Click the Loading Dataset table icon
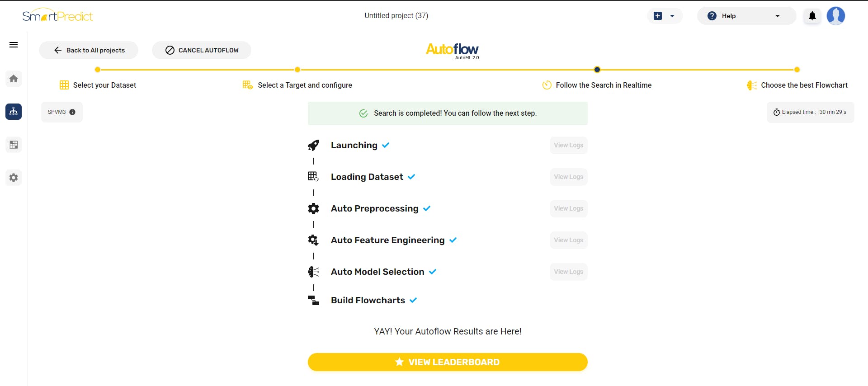The height and width of the screenshot is (386, 868). 313,177
